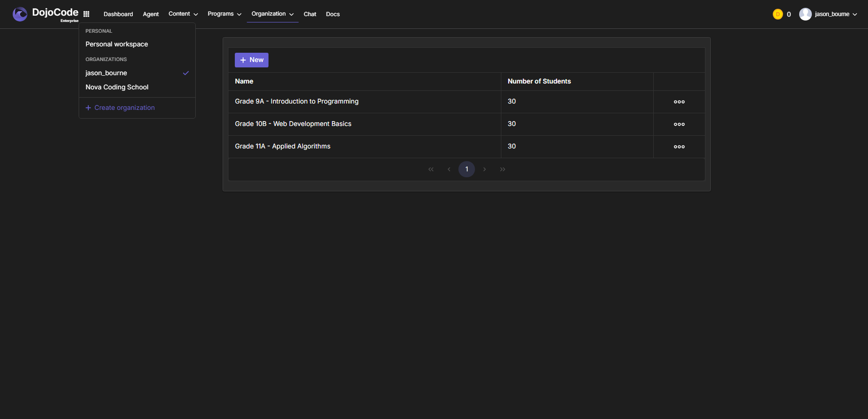The width and height of the screenshot is (868, 419).
Task: Open the workspace grid switcher icon
Action: coord(86,14)
